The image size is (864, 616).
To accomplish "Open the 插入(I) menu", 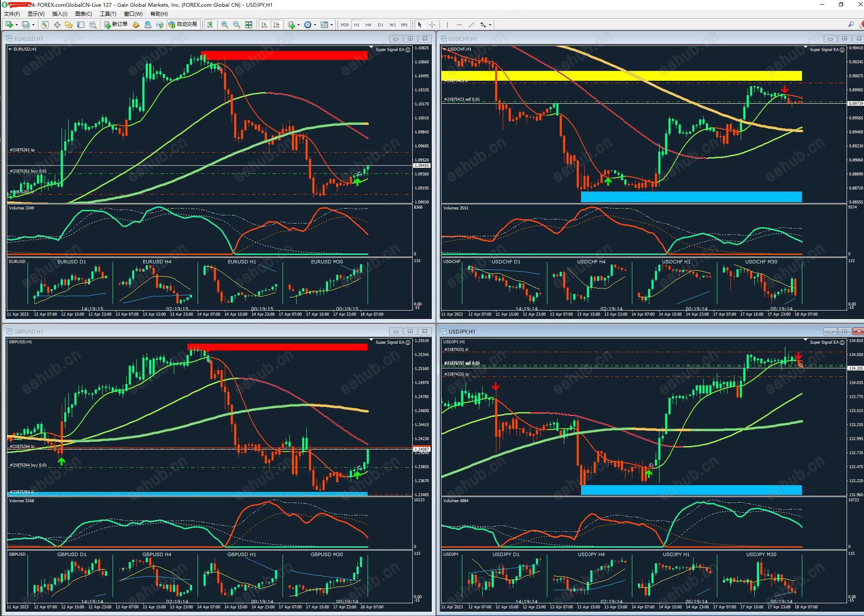I will tap(59, 14).
